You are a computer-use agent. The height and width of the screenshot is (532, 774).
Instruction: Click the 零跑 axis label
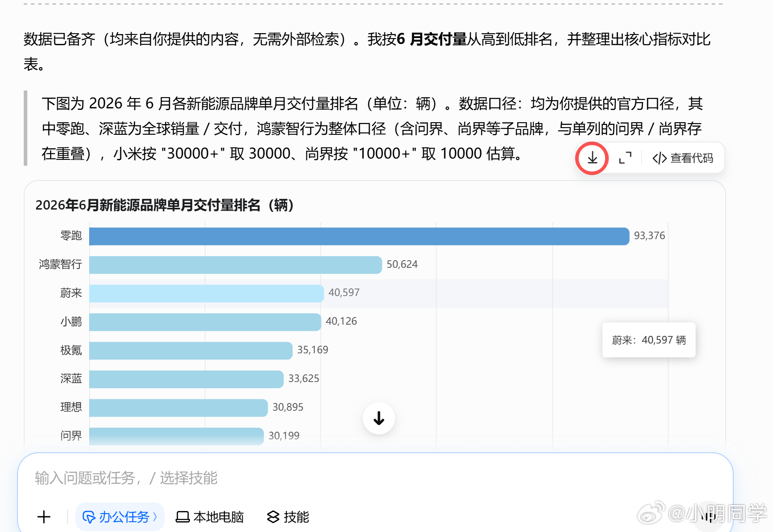(71, 236)
